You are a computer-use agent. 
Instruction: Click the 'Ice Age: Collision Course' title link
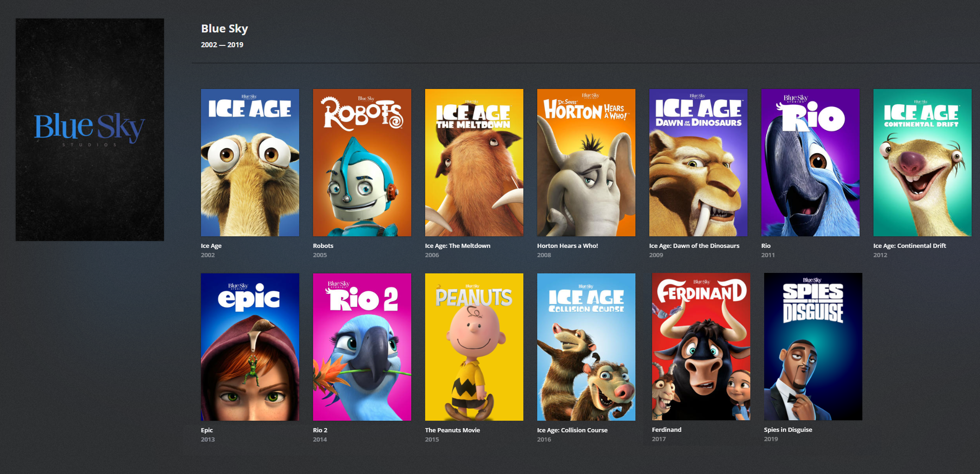572,430
